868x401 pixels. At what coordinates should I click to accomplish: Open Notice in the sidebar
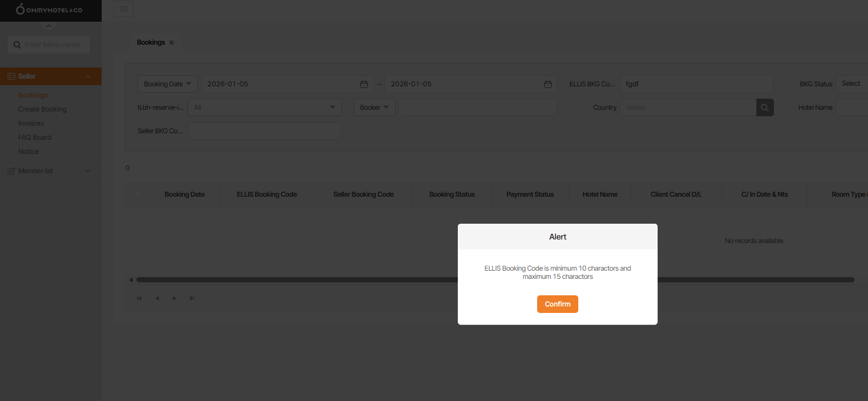coord(28,151)
